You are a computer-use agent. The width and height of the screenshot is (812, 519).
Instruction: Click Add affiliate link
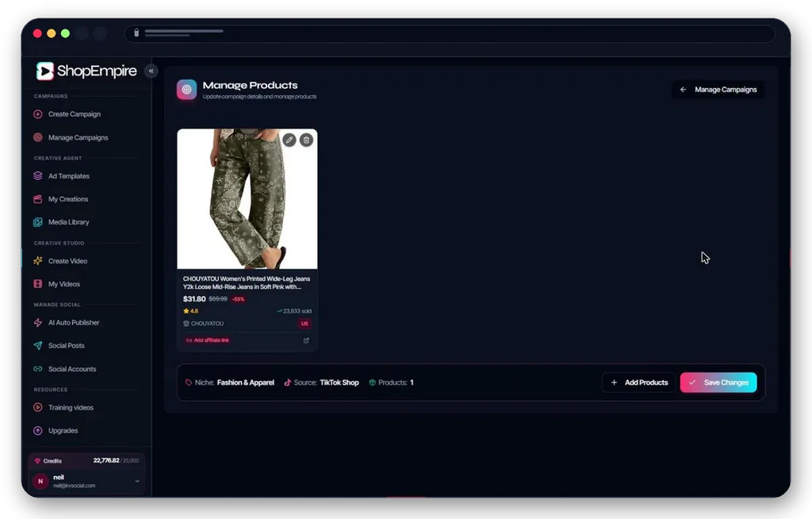208,340
